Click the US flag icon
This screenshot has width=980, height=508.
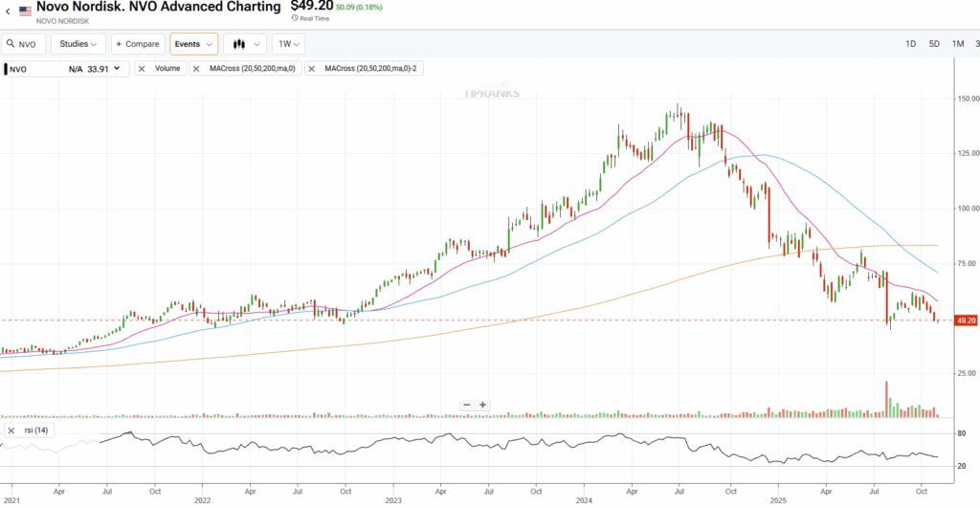[26, 10]
